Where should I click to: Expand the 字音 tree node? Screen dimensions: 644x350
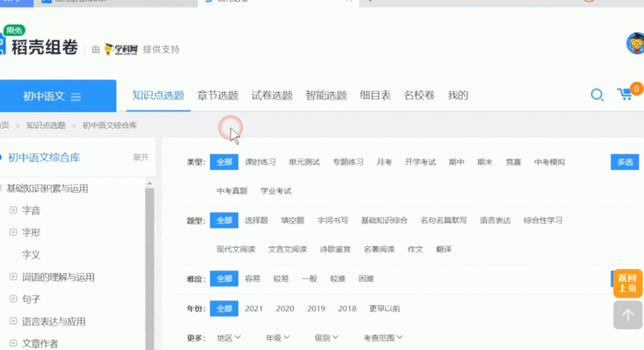click(13, 210)
